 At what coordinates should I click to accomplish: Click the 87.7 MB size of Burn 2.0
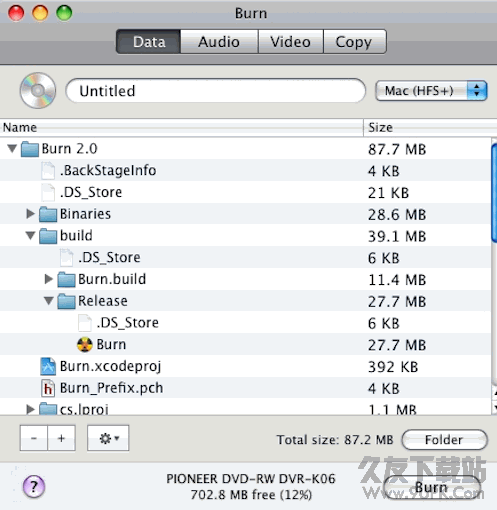point(397,149)
